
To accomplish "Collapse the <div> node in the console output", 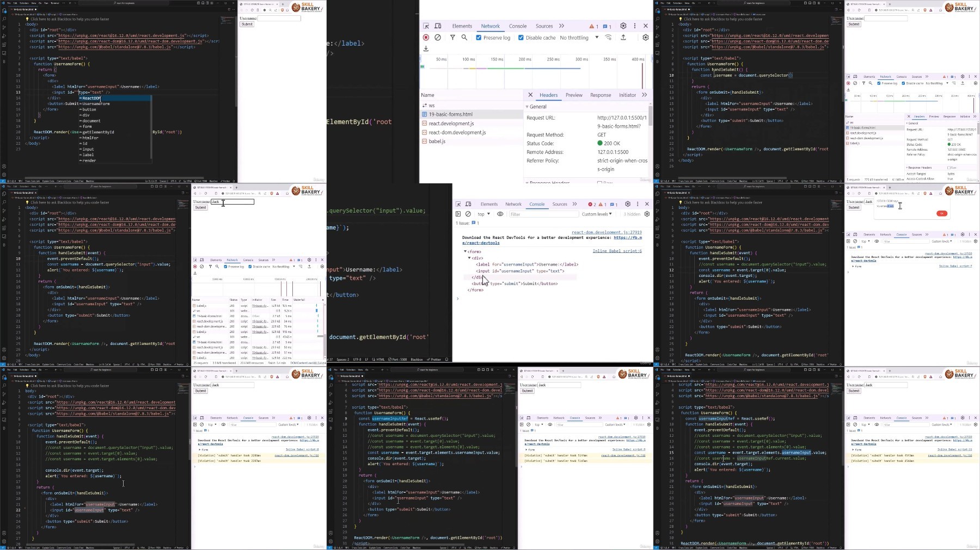I will pos(470,258).
